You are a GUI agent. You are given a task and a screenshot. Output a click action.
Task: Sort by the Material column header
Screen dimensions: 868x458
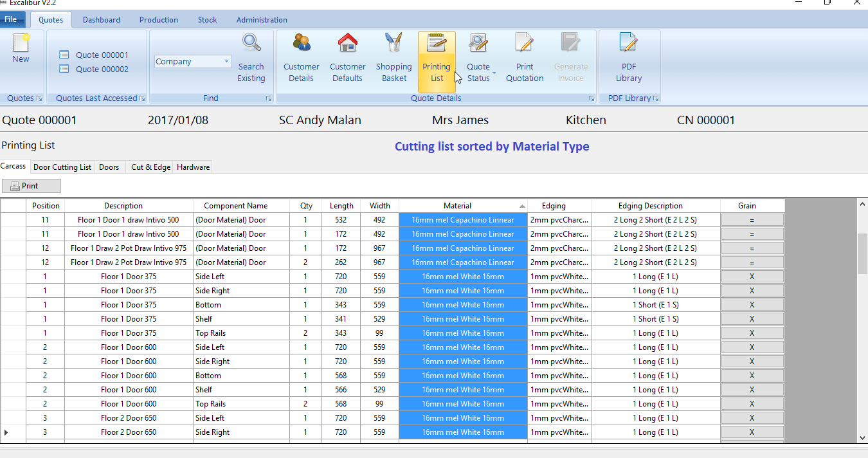(463, 206)
